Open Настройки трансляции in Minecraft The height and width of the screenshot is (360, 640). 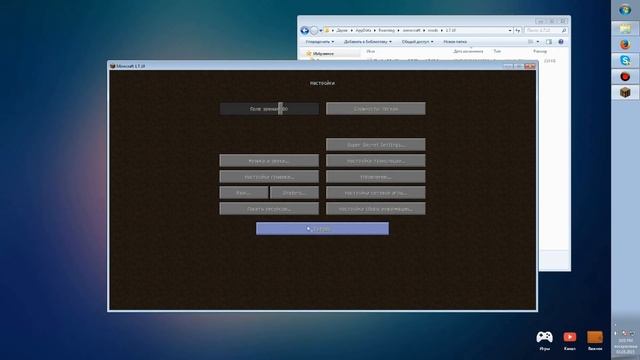click(x=376, y=160)
